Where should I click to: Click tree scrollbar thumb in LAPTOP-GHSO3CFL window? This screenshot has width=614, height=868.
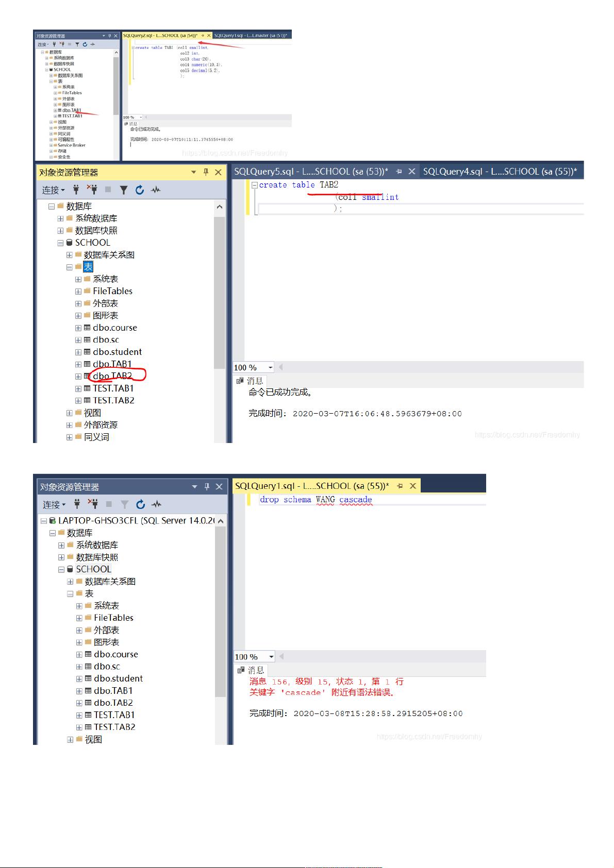(x=221, y=612)
